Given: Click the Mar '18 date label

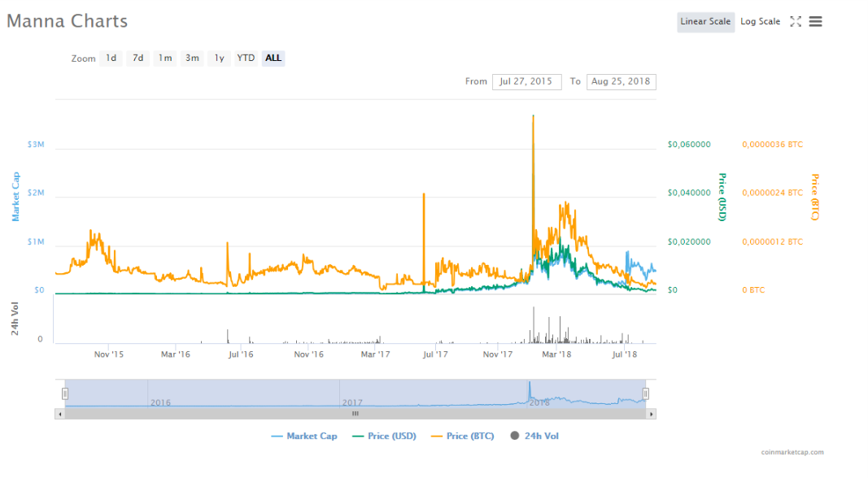Looking at the screenshot, I should [556, 354].
